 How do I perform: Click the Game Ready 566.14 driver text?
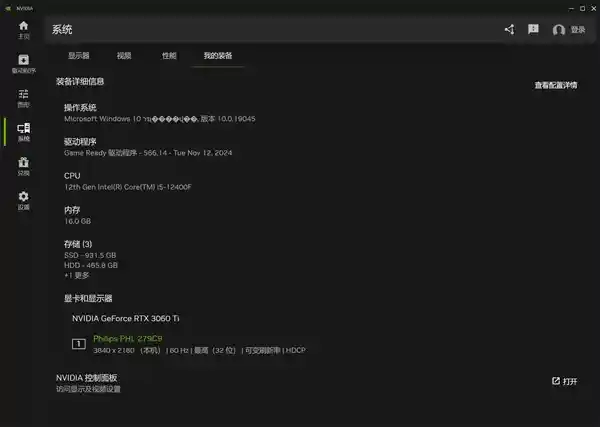tap(148, 153)
